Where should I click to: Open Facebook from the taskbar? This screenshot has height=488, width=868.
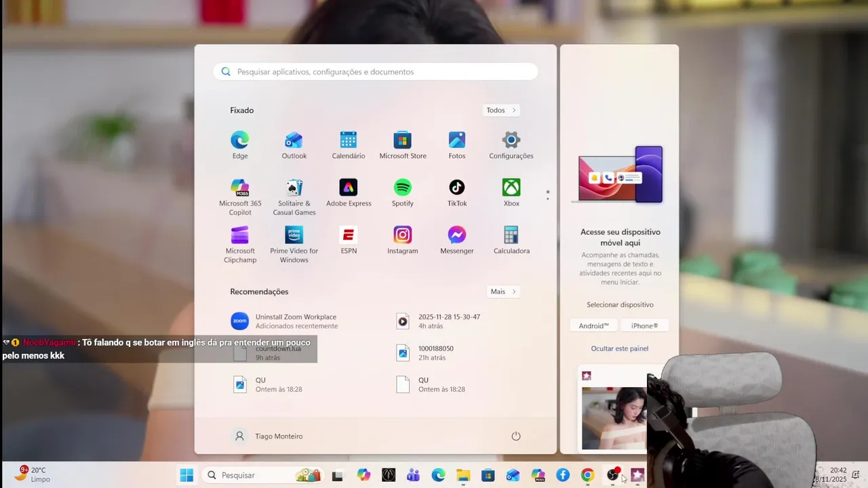click(x=563, y=475)
